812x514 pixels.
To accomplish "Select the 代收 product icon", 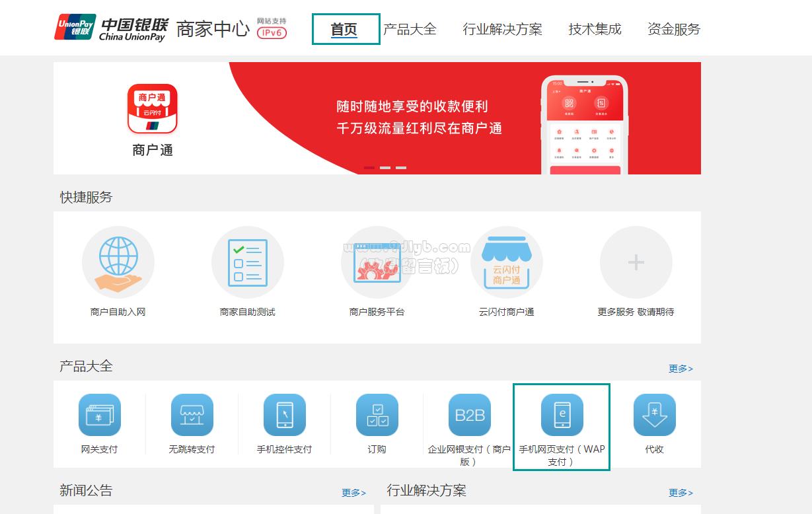I will point(655,415).
